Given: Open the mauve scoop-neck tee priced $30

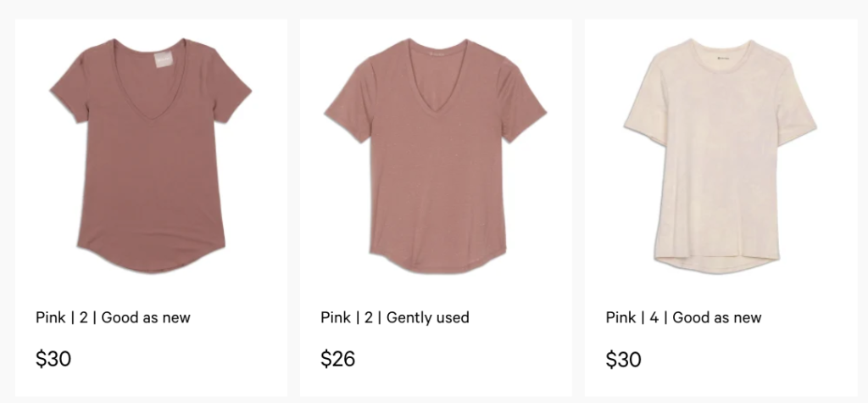Looking at the screenshot, I should [x=150, y=153].
